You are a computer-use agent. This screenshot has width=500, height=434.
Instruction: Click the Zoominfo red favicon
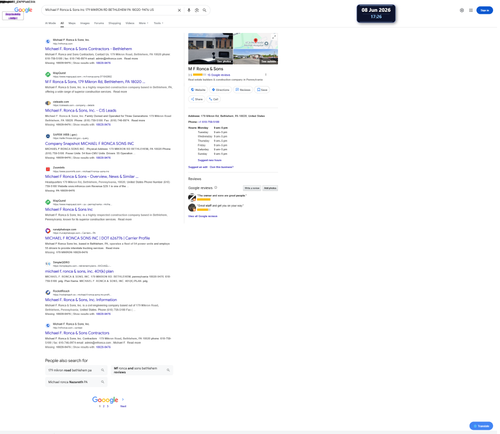click(48, 169)
